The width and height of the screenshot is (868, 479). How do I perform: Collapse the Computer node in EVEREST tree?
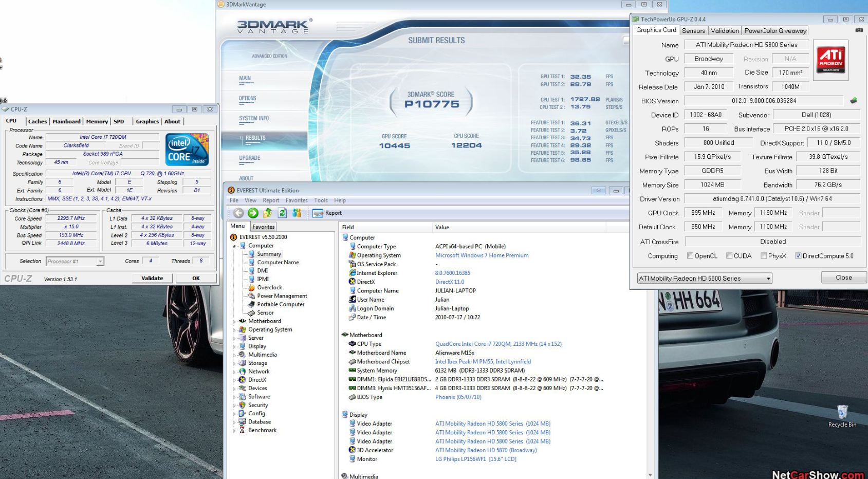click(234, 246)
